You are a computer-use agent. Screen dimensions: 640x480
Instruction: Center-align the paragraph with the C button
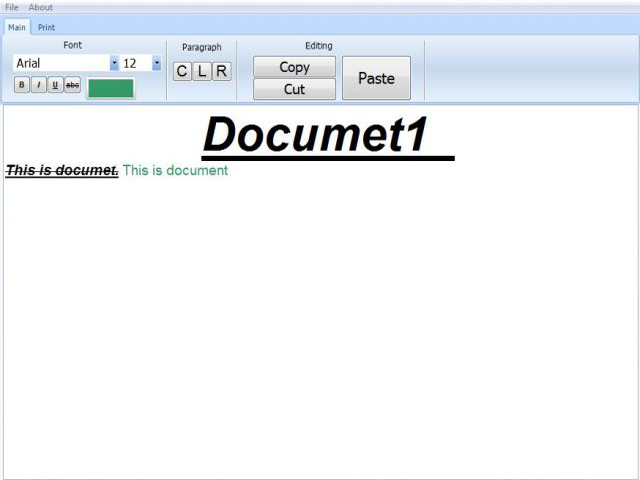coord(181,71)
